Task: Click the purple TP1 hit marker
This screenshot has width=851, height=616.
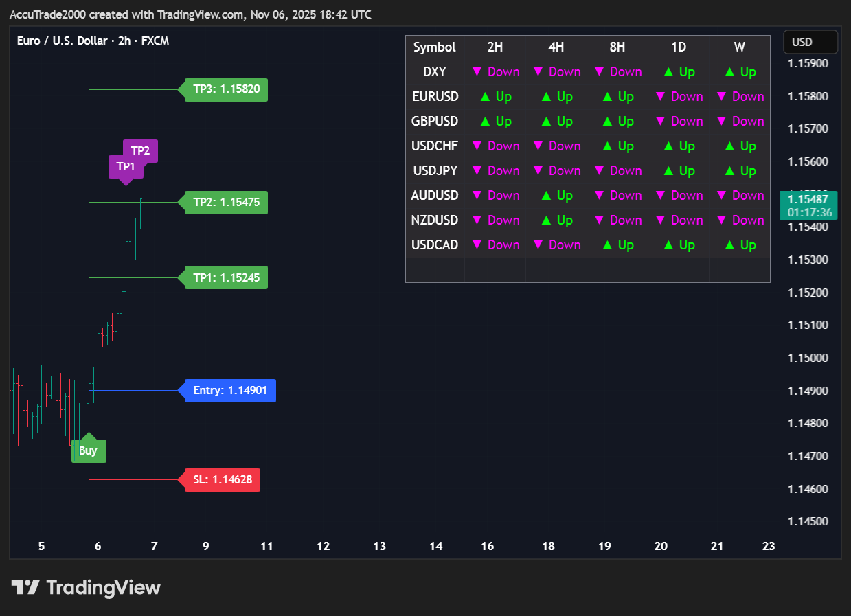Action: tap(126, 167)
